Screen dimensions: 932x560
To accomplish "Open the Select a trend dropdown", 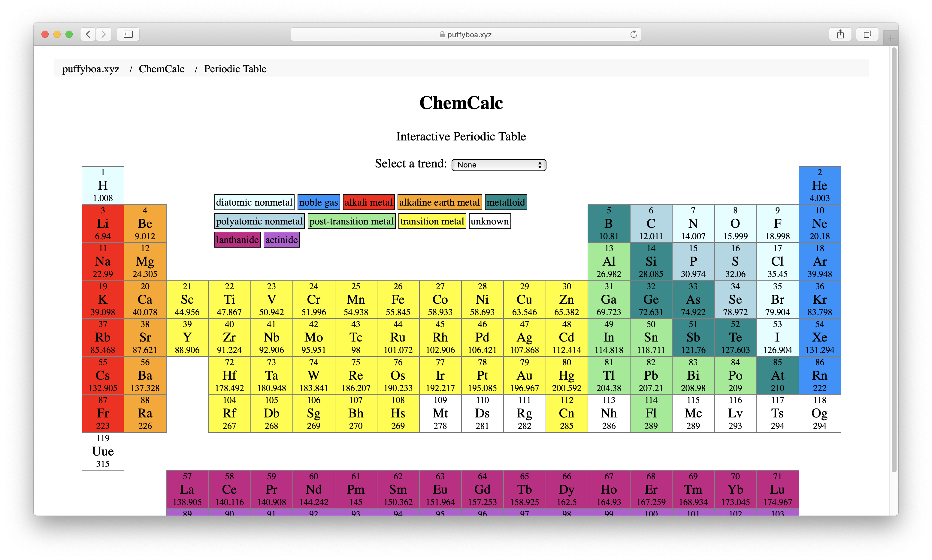I will tap(499, 165).
